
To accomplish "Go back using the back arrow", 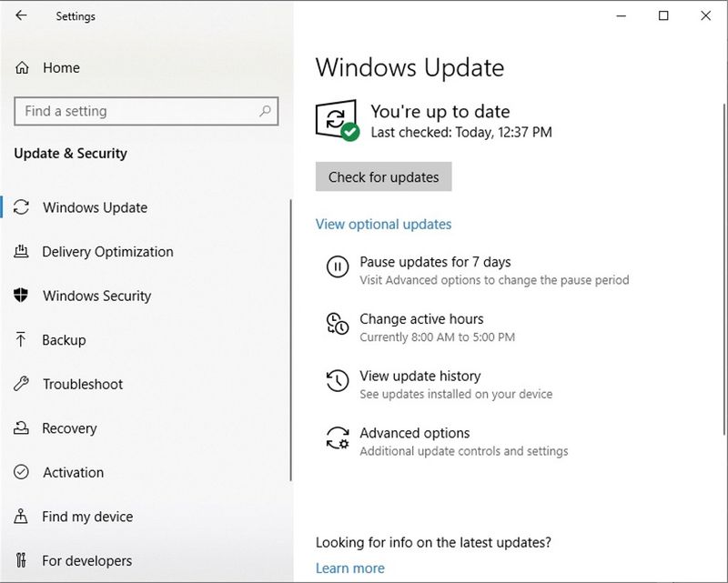I will 21,15.
